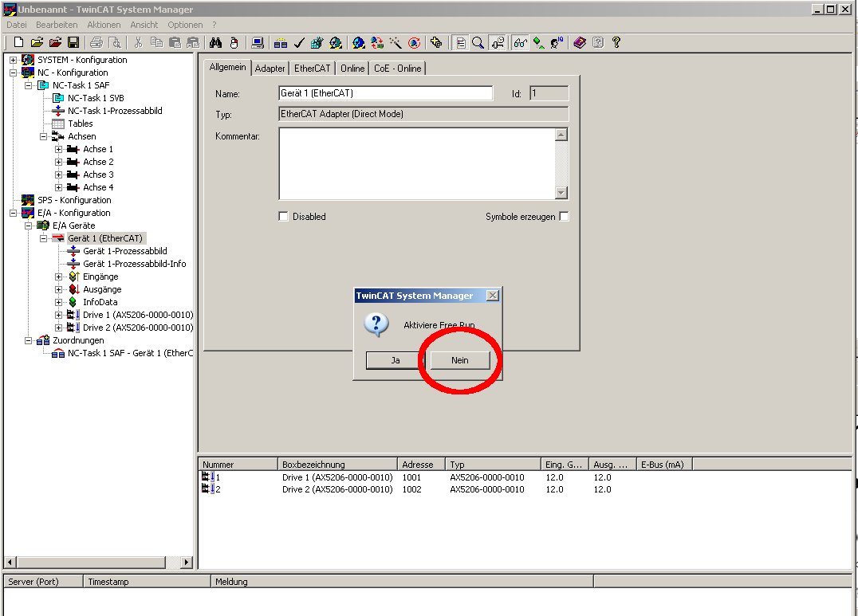Open the Aktionen menu
The image size is (858, 616).
104,25
